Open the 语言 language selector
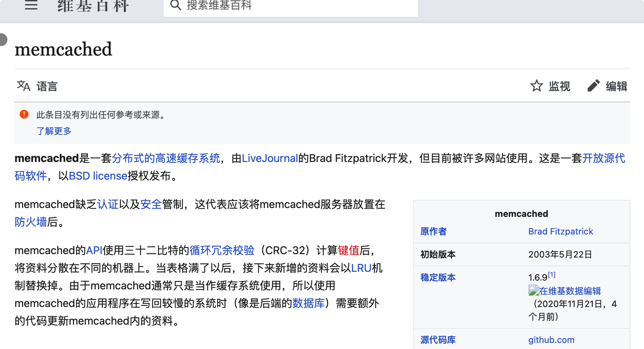 tap(47, 86)
